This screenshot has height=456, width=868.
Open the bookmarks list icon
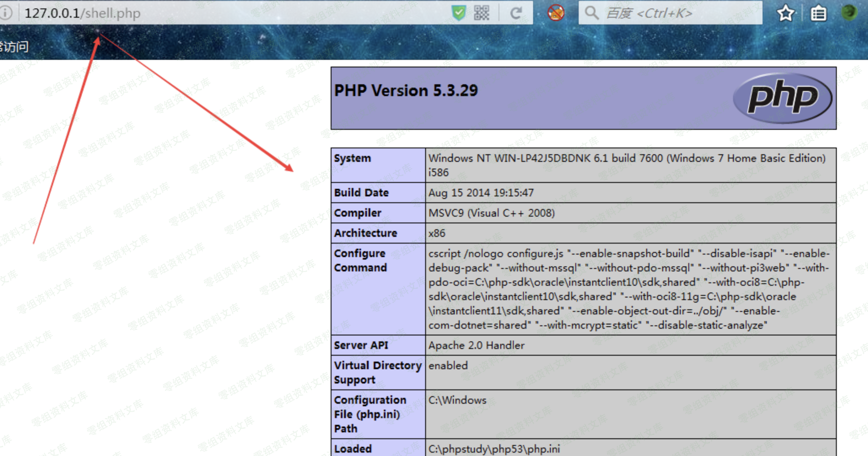[818, 13]
